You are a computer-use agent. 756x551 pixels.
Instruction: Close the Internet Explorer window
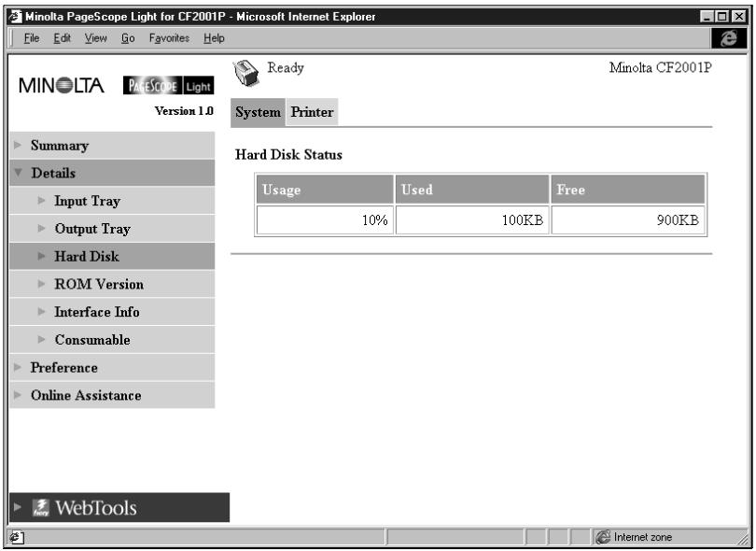pos(738,17)
